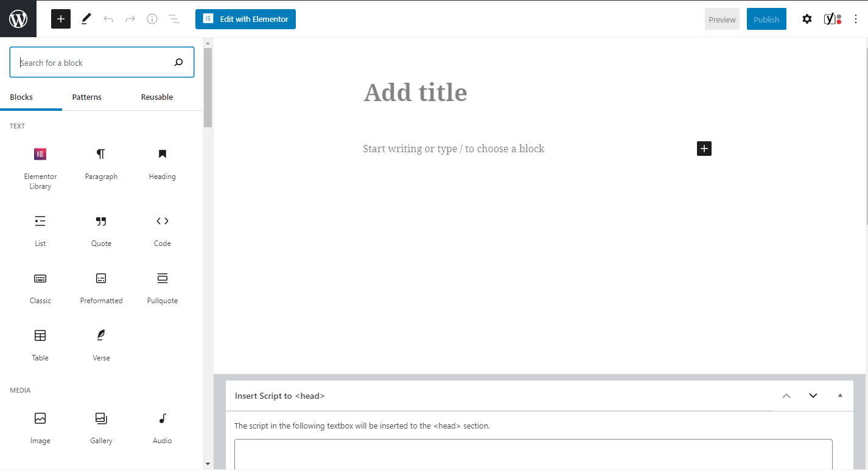Move Insert Script panel down
The height and width of the screenshot is (470, 868).
click(813, 396)
